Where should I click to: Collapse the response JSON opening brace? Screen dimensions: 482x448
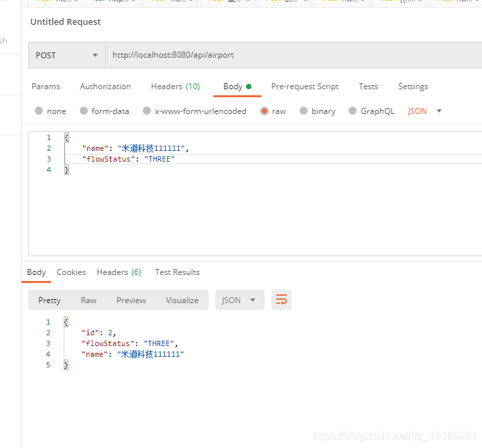pyautogui.click(x=66, y=322)
